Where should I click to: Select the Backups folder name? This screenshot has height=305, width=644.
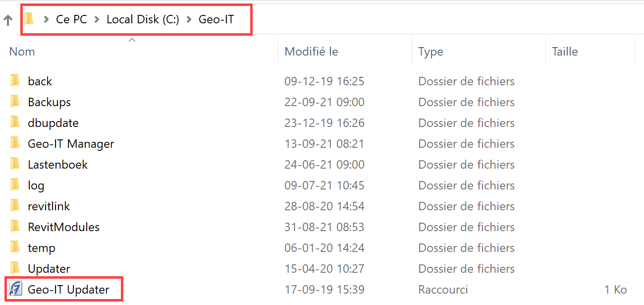pos(50,102)
